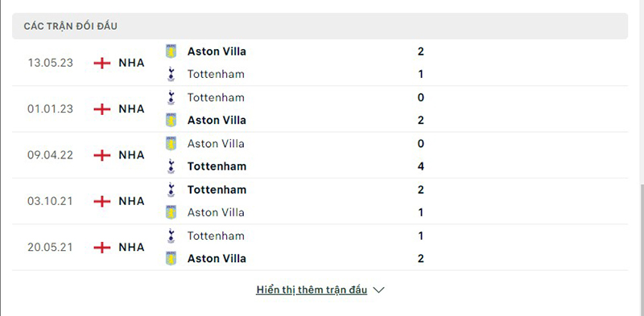Click England flag beside 01.01.23 date
The image size is (644, 316).
(x=102, y=109)
